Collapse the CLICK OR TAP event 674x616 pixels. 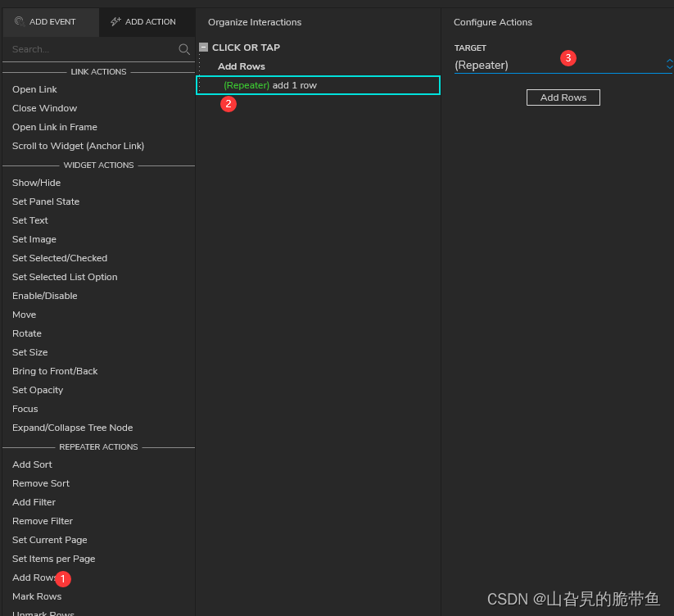click(204, 48)
